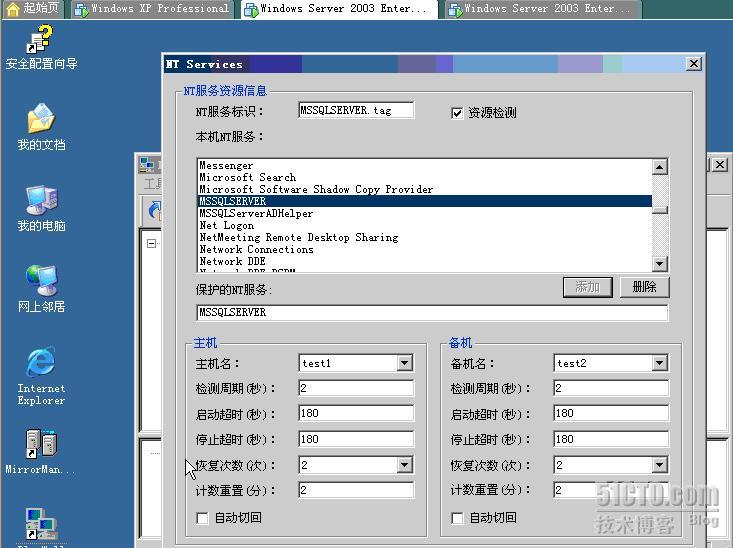Select Microsoft Software Shadow Copy Provider

point(425,189)
